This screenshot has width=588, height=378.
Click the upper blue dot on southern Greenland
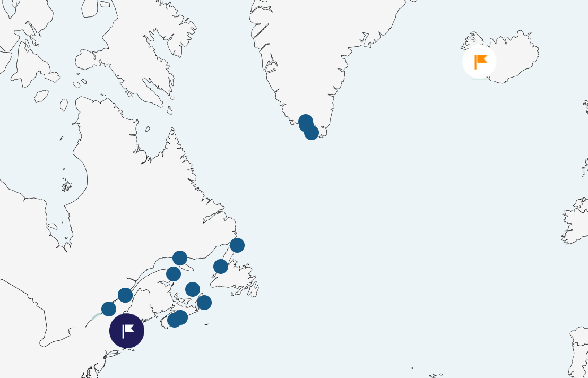tap(305, 122)
